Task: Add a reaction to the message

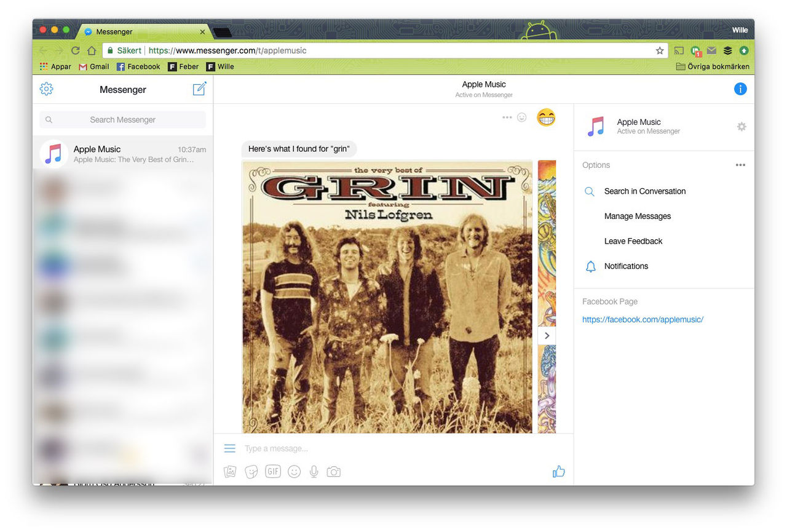Action: tap(522, 117)
